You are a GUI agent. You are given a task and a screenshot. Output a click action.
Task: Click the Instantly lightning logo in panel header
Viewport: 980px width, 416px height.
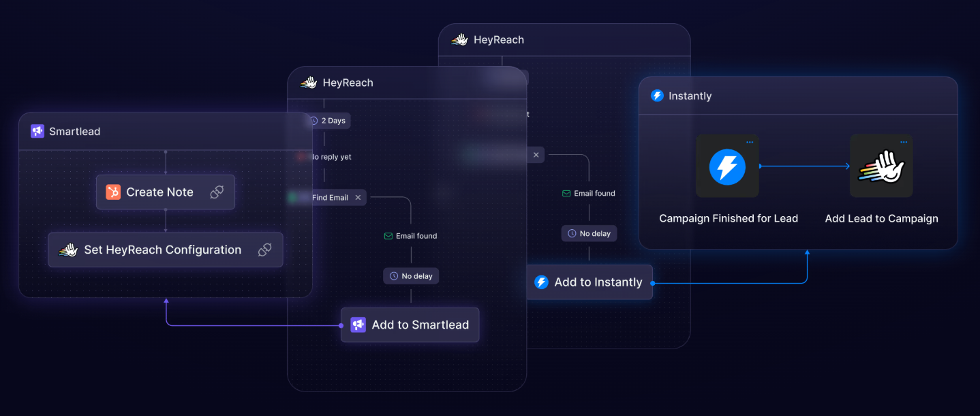(x=657, y=95)
